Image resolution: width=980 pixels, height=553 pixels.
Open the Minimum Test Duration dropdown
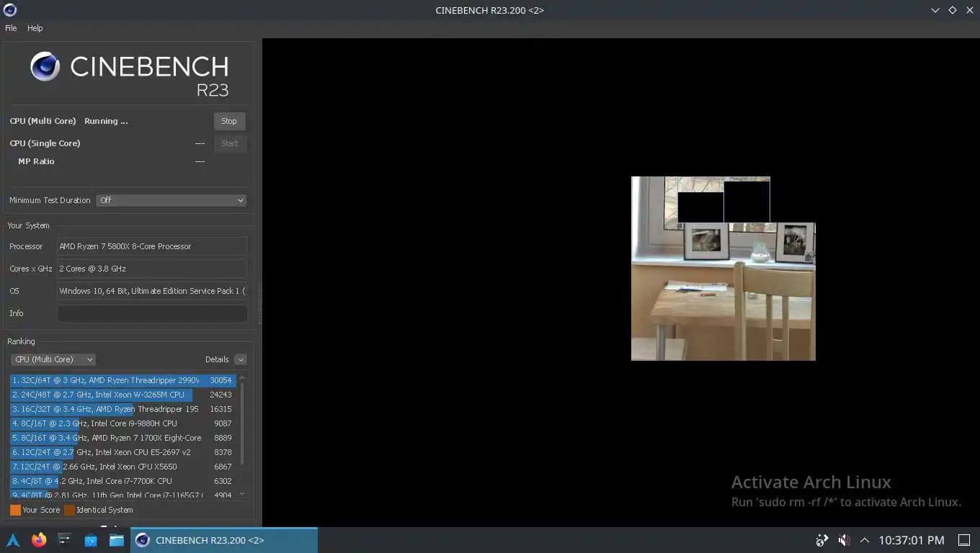pos(171,200)
